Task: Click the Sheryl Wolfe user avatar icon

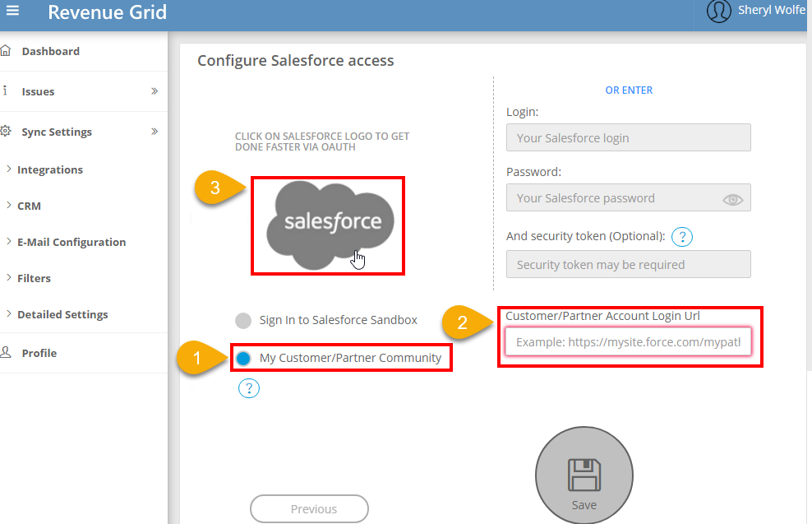Action: [719, 11]
